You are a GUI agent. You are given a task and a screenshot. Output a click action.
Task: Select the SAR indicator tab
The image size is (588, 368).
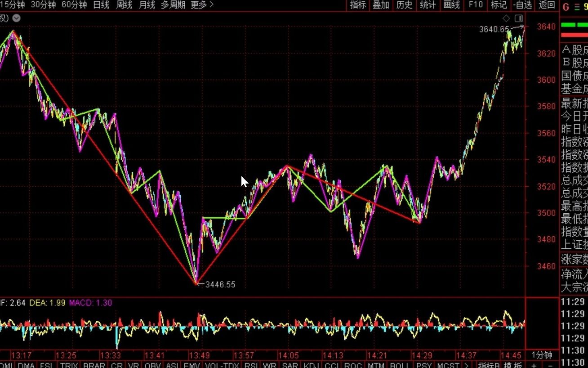(290, 365)
